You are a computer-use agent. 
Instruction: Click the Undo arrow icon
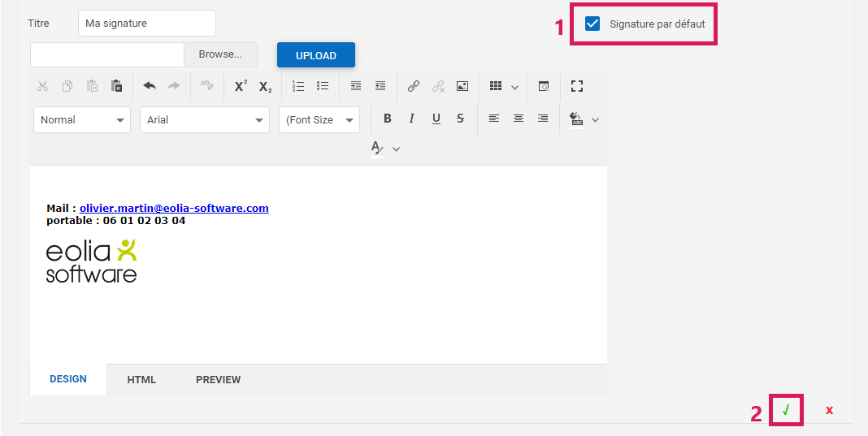150,86
